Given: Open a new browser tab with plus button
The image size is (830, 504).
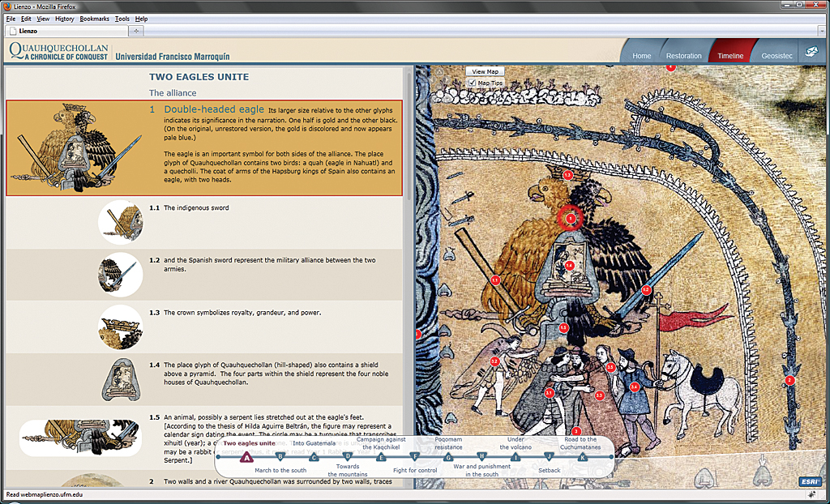Looking at the screenshot, I should 136,32.
